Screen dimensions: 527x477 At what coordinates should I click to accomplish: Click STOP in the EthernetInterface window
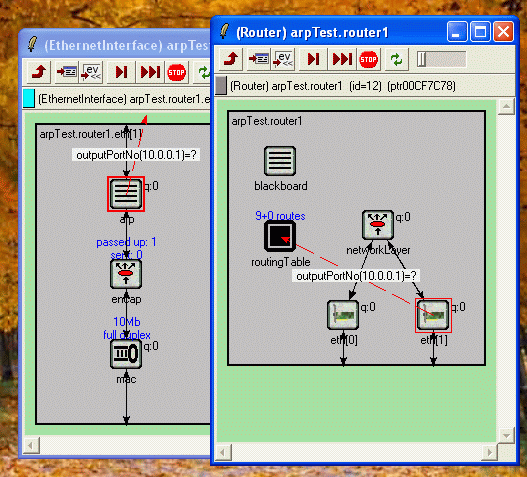(x=176, y=72)
